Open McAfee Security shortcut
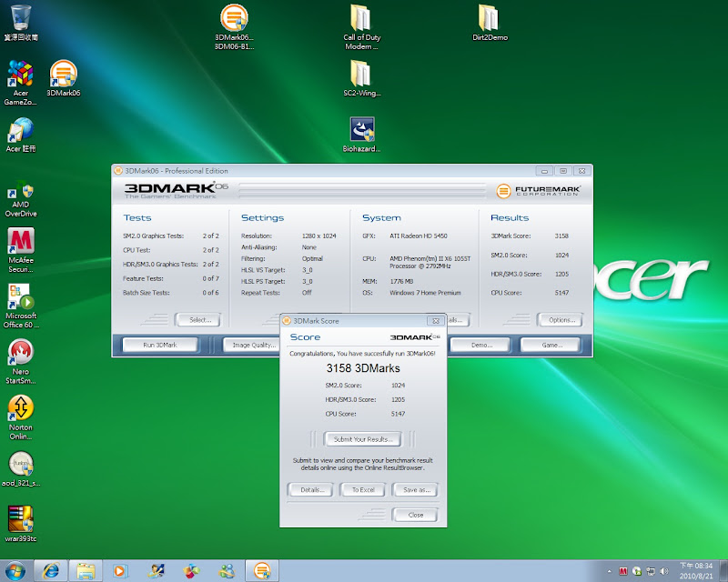 (x=20, y=250)
